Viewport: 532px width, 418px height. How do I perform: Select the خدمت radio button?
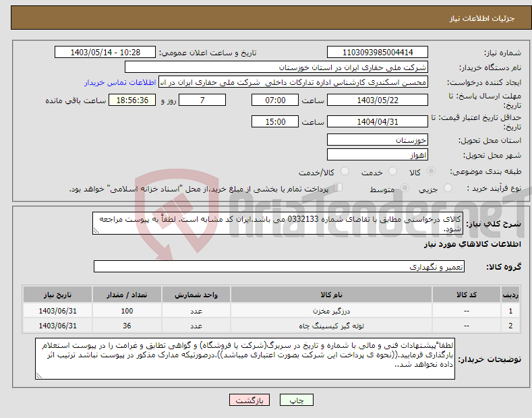coord(392,171)
